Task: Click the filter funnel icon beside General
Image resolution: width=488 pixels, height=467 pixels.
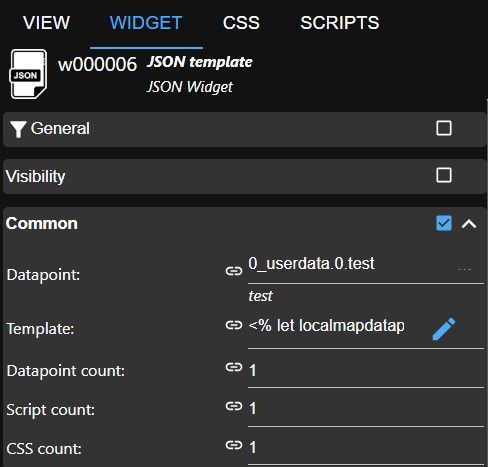Action: pyautogui.click(x=18, y=129)
